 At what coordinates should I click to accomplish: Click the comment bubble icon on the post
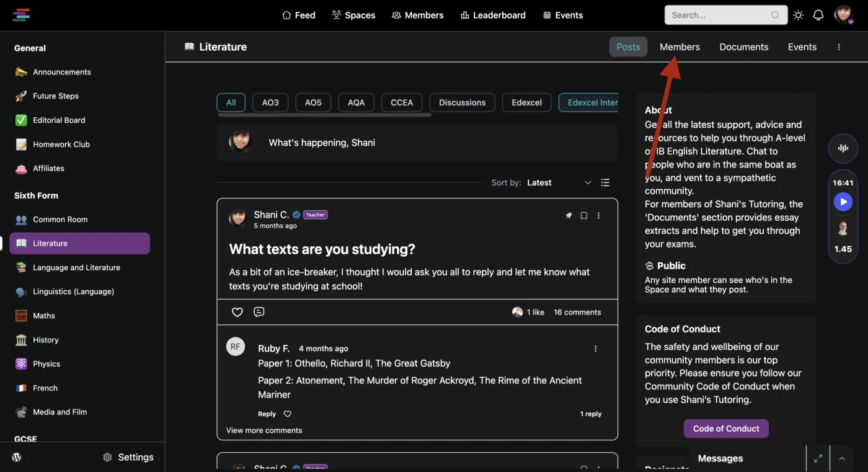click(259, 312)
